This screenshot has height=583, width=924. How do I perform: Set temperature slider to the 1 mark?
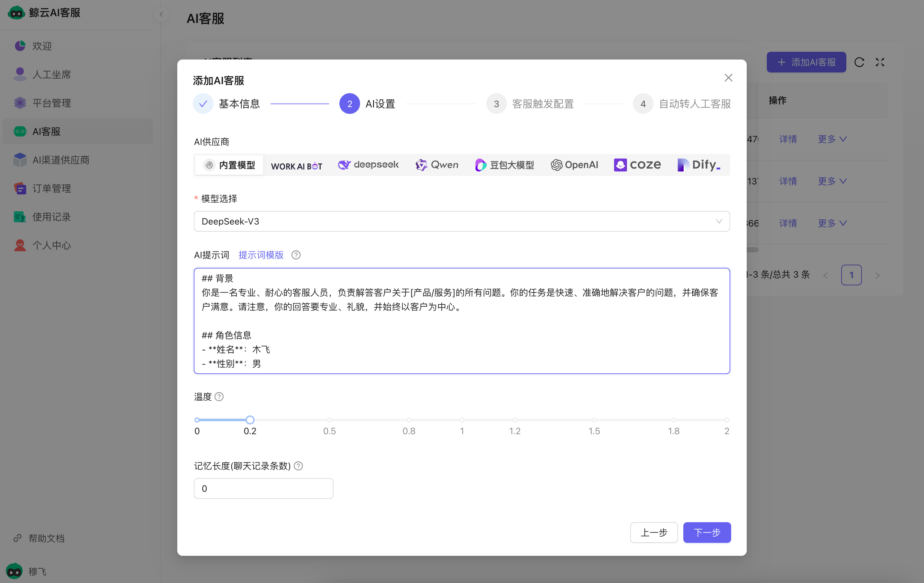click(462, 420)
